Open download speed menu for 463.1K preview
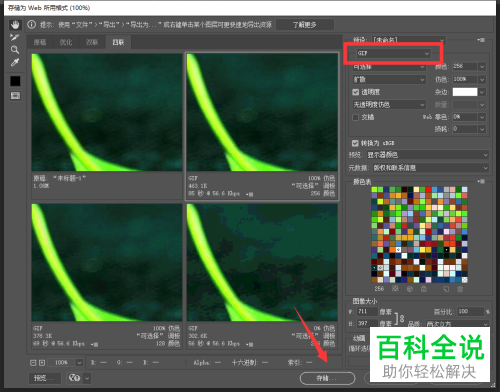The width and height of the screenshot is (500, 392). click(250, 194)
